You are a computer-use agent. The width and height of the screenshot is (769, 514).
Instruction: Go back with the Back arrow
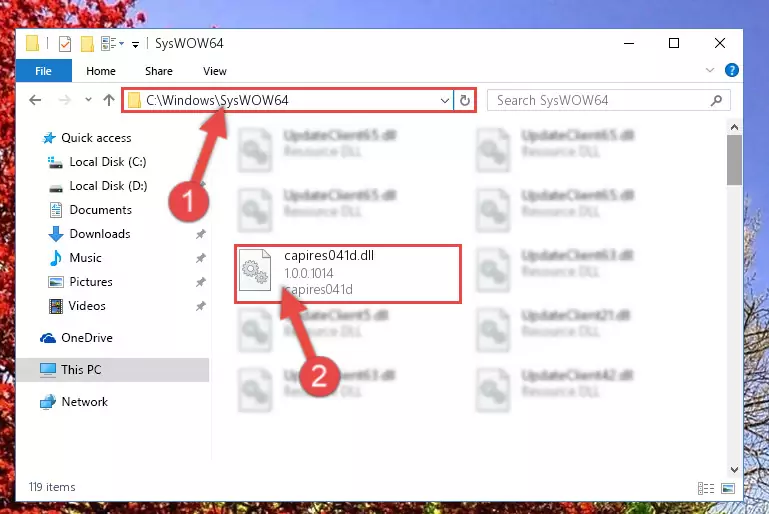click(x=35, y=100)
